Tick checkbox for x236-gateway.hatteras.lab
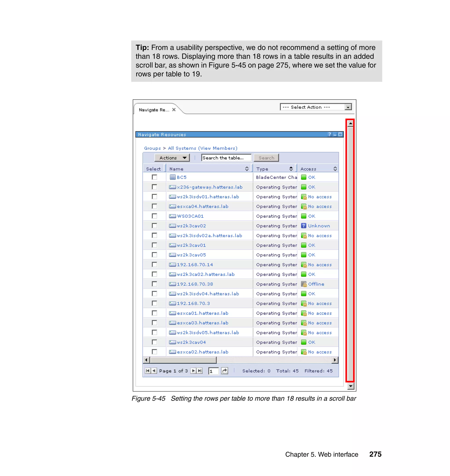Viewport: 450px width, 476px height. point(154,187)
